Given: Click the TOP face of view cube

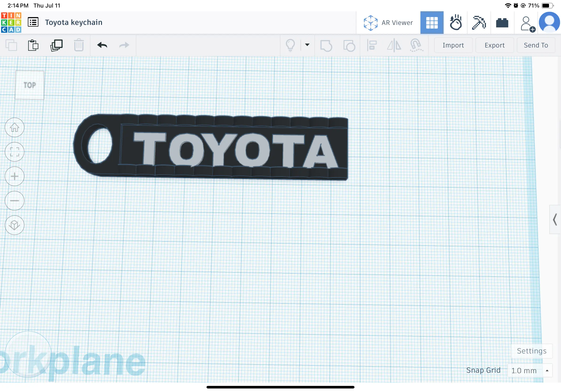Looking at the screenshot, I should (30, 85).
